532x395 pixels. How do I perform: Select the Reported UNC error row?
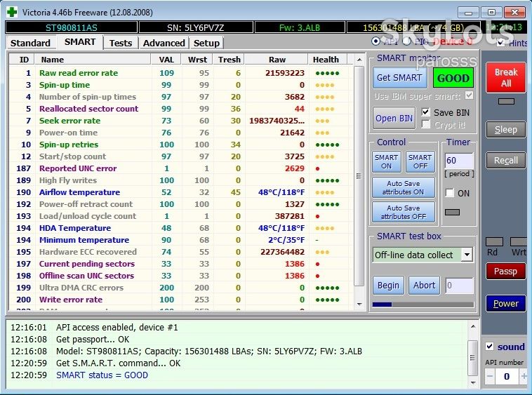pos(181,168)
